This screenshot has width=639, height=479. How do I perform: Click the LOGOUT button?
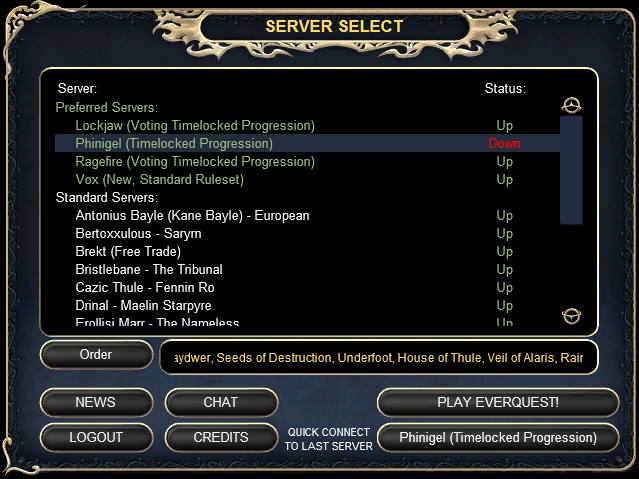tap(96, 437)
